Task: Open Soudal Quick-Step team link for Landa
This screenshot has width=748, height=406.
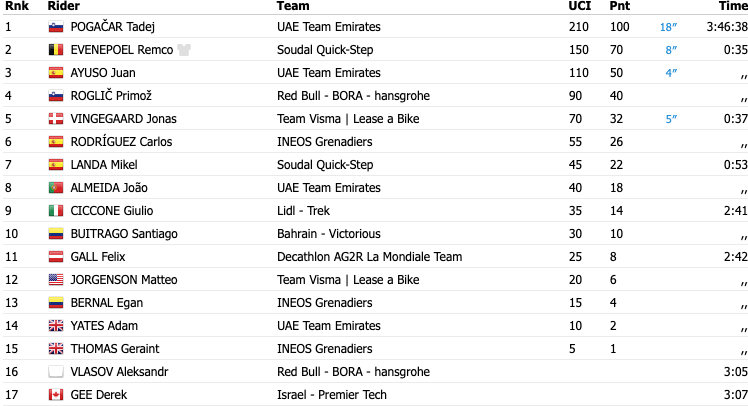Action: (325, 165)
